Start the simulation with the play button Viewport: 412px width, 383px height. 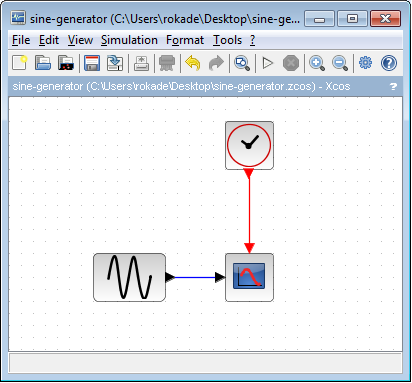[x=268, y=63]
